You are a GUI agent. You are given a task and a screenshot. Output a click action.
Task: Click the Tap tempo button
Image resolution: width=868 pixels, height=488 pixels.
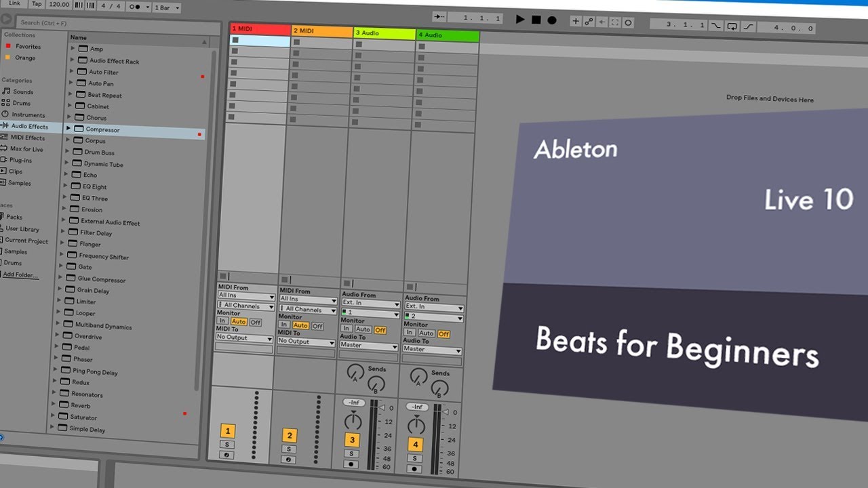[x=37, y=3]
